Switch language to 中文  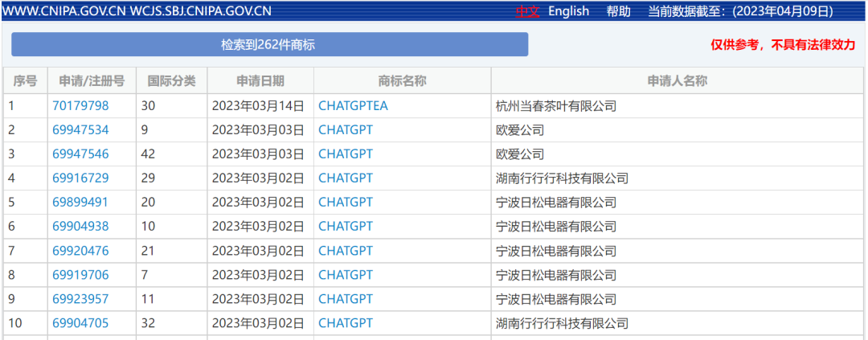tap(527, 11)
